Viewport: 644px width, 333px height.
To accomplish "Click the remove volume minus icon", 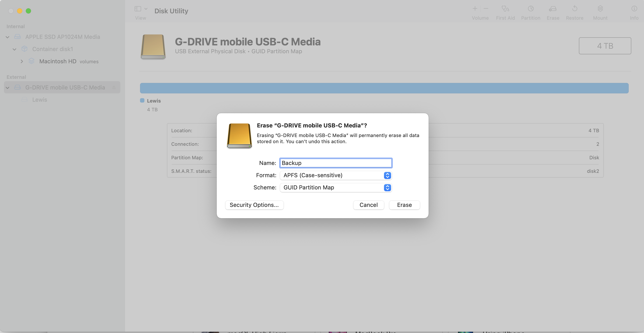I will (486, 9).
